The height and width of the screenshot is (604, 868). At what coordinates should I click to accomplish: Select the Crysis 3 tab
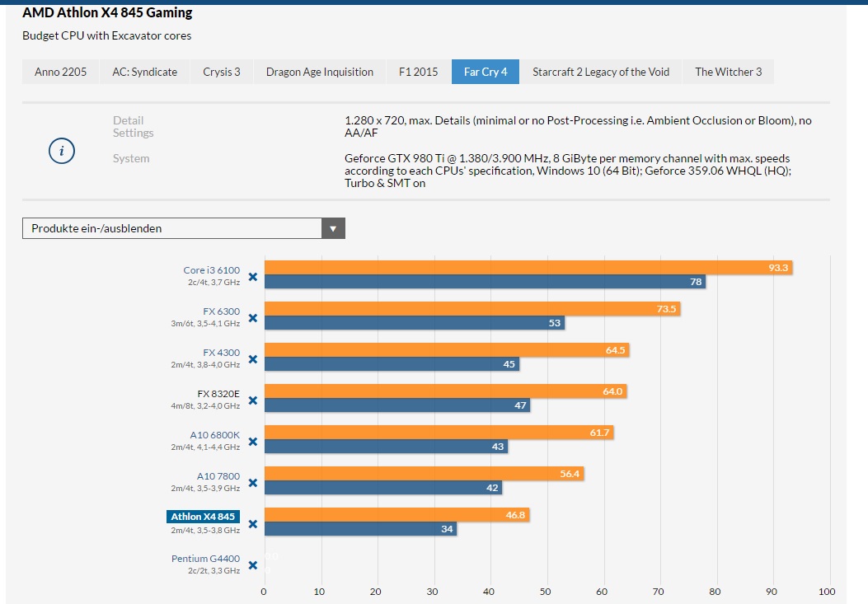point(222,72)
